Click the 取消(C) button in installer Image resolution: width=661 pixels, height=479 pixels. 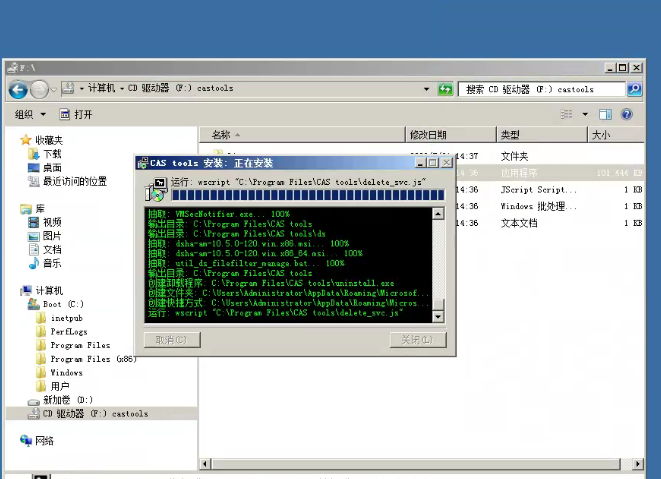(172, 340)
